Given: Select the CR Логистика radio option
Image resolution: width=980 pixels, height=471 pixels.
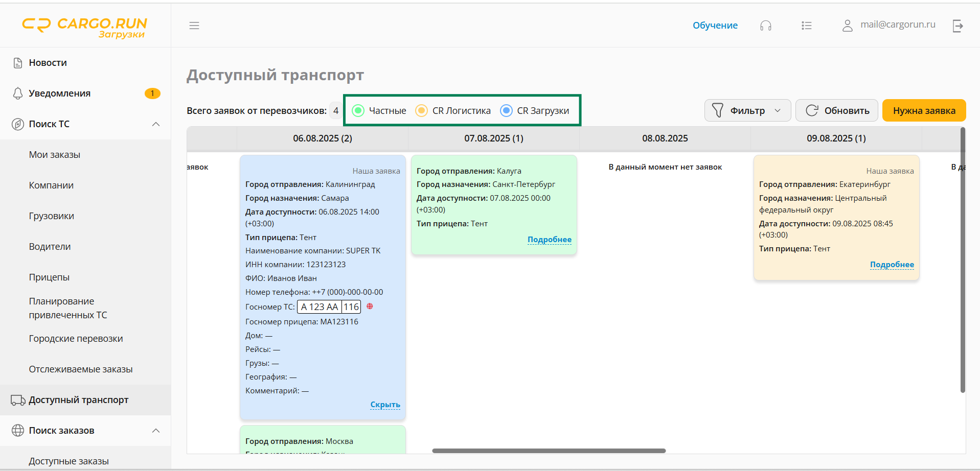Looking at the screenshot, I should (x=422, y=111).
